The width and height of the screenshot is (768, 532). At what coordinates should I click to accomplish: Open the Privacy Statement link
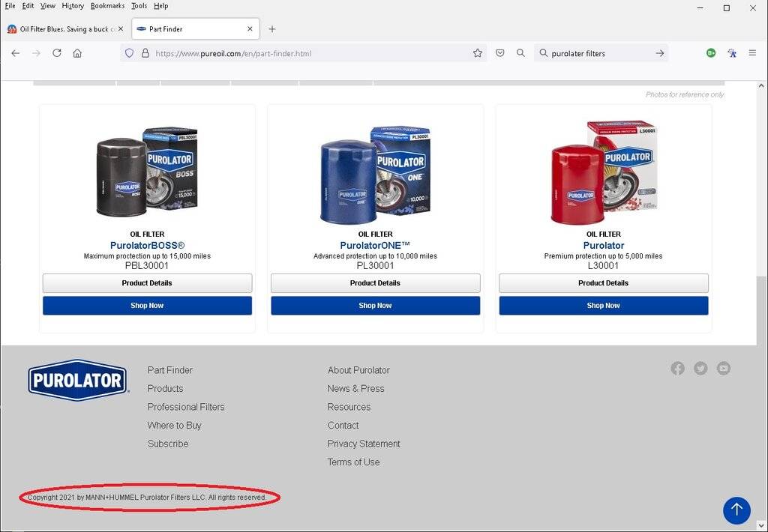point(364,444)
